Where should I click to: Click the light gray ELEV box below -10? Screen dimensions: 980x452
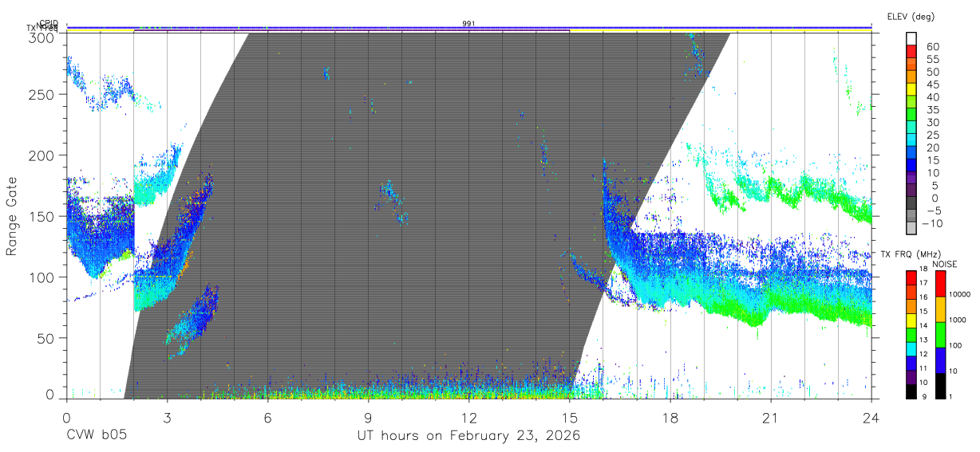(x=911, y=229)
